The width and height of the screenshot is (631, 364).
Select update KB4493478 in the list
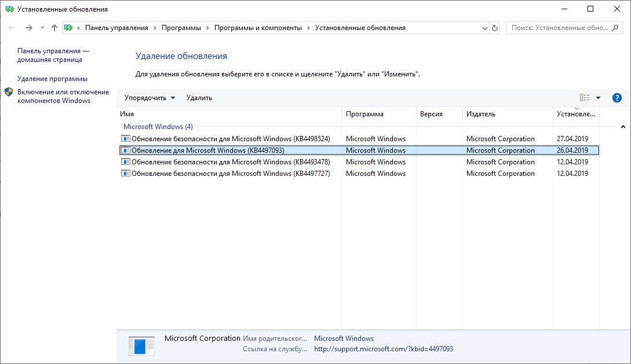pos(359,162)
